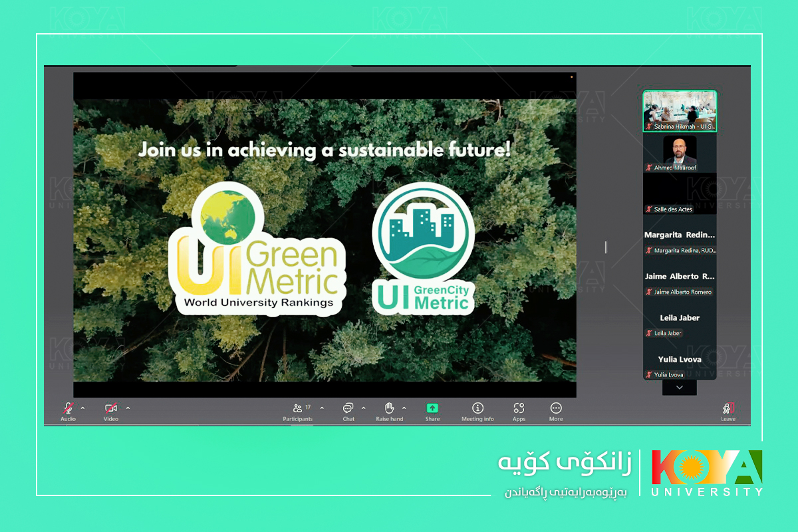Click the green Share screen icon

(x=432, y=408)
